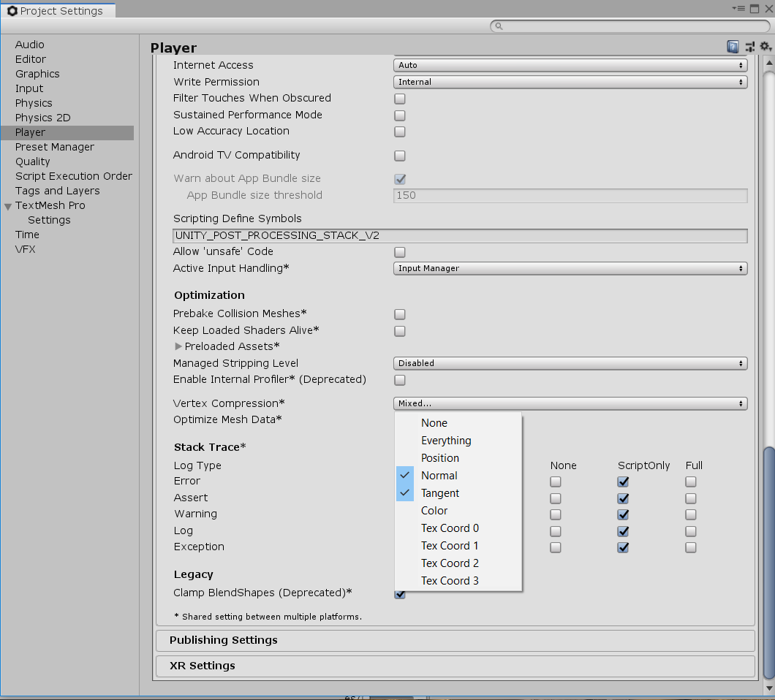Image resolution: width=775 pixels, height=700 pixels.
Task: Uncheck ScriptOnly for the Error log type
Action: (x=622, y=482)
